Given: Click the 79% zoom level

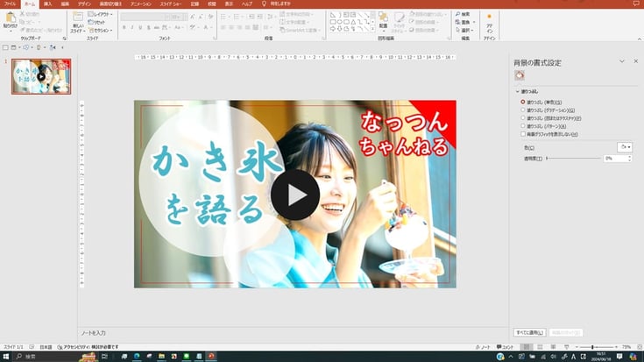Looking at the screenshot, I should 626,347.
